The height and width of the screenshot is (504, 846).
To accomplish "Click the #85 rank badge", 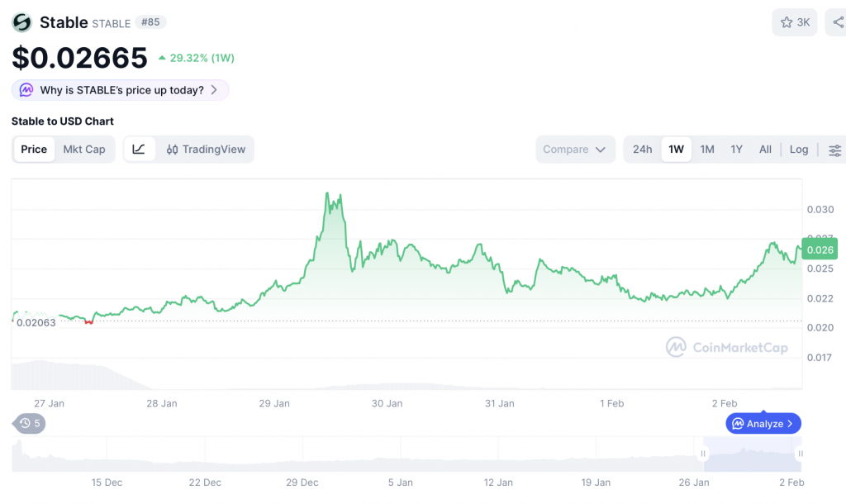I will coord(150,22).
